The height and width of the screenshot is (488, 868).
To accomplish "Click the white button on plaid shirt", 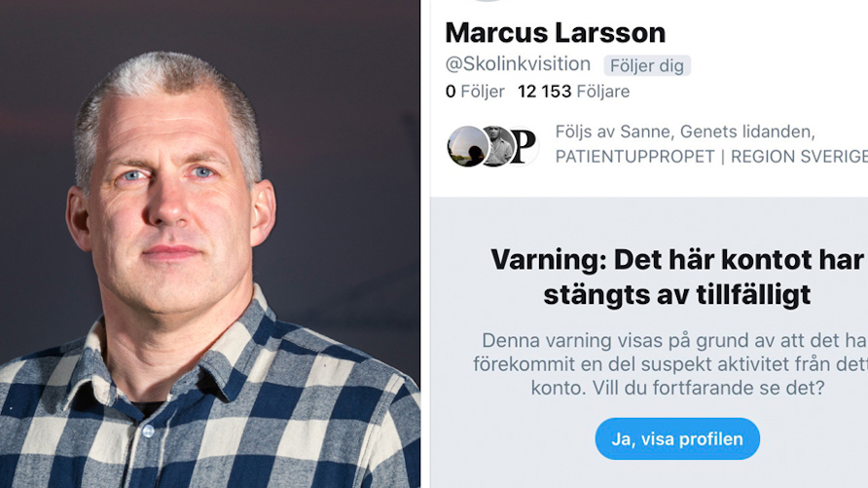I will pos(148,431).
